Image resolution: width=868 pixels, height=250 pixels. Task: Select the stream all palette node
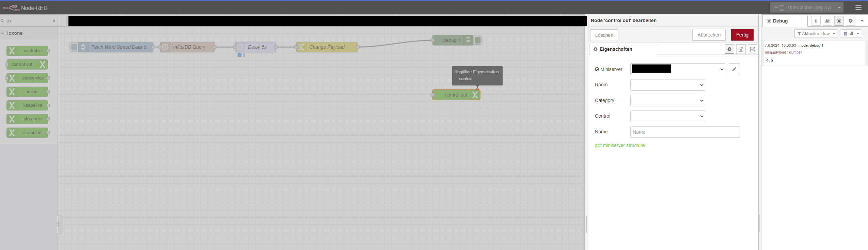coord(27,133)
